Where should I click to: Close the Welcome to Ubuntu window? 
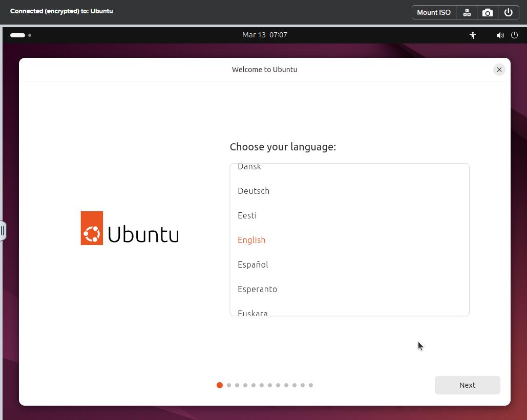pos(499,70)
